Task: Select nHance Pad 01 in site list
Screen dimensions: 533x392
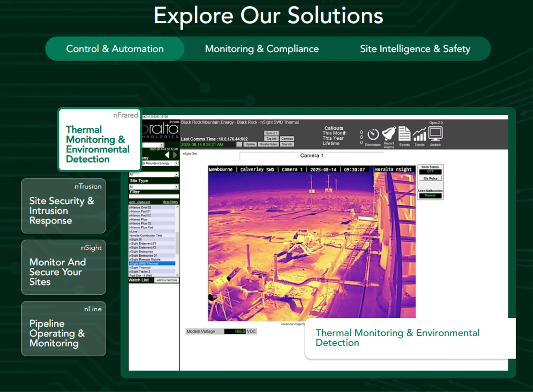Action: pyautogui.click(x=152, y=211)
